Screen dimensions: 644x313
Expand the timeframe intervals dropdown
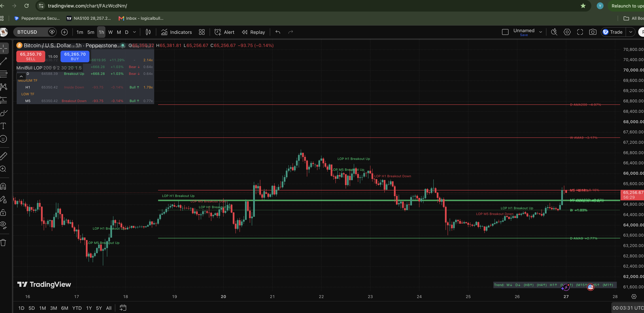[x=134, y=32]
